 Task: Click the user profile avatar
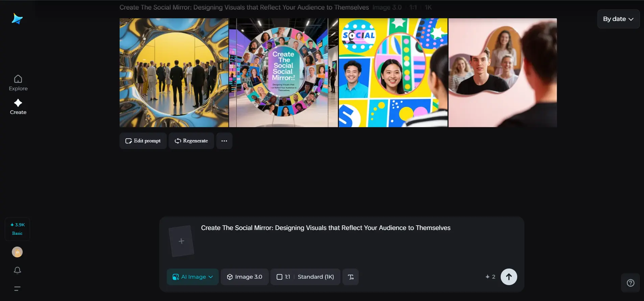pyautogui.click(x=17, y=252)
